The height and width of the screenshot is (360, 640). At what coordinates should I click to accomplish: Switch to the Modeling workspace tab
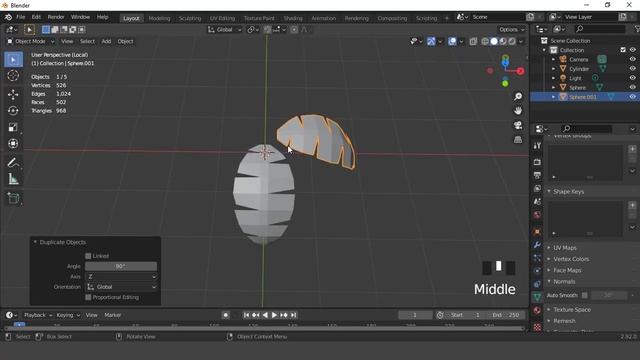(x=159, y=18)
